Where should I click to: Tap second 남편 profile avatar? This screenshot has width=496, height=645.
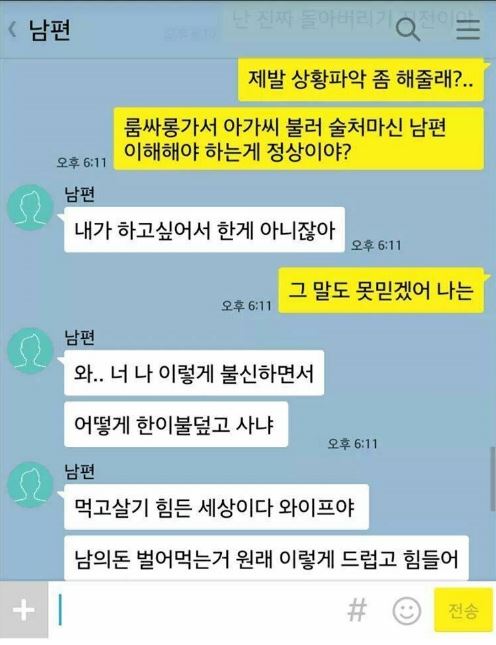coord(30,350)
